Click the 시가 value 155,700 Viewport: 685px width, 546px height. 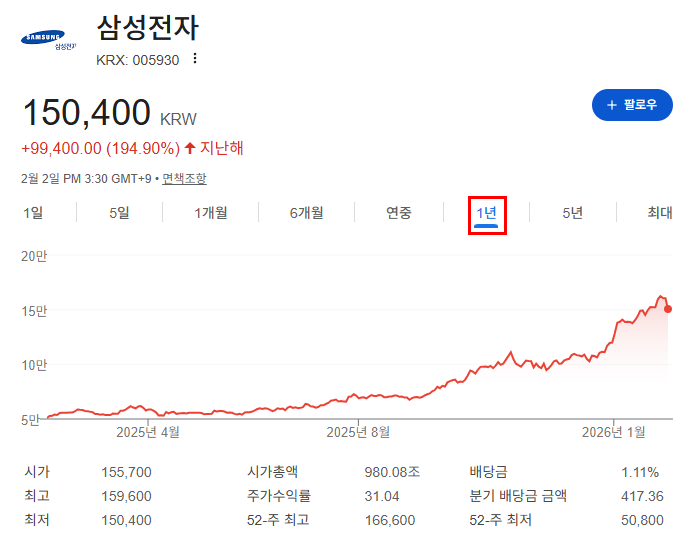[126, 472]
